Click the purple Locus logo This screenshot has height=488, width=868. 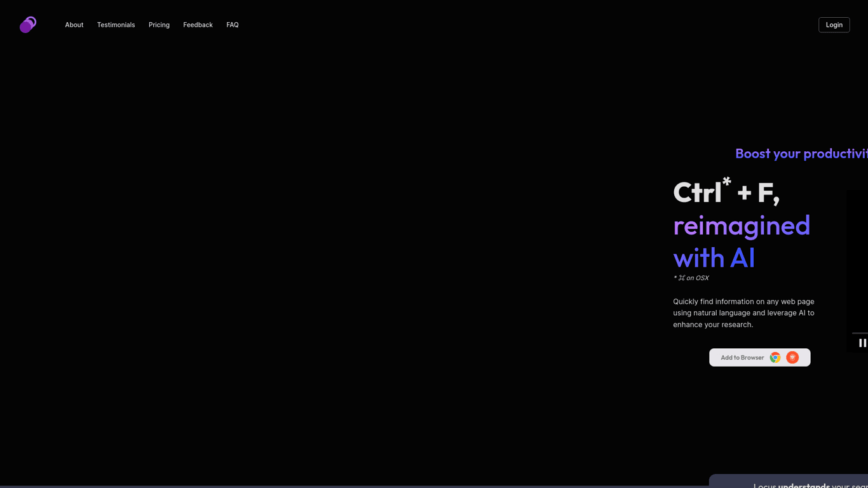coord(27,24)
